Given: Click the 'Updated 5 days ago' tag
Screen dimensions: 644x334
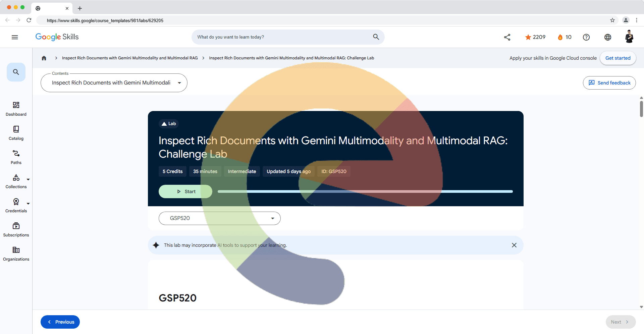Looking at the screenshot, I should [x=289, y=171].
